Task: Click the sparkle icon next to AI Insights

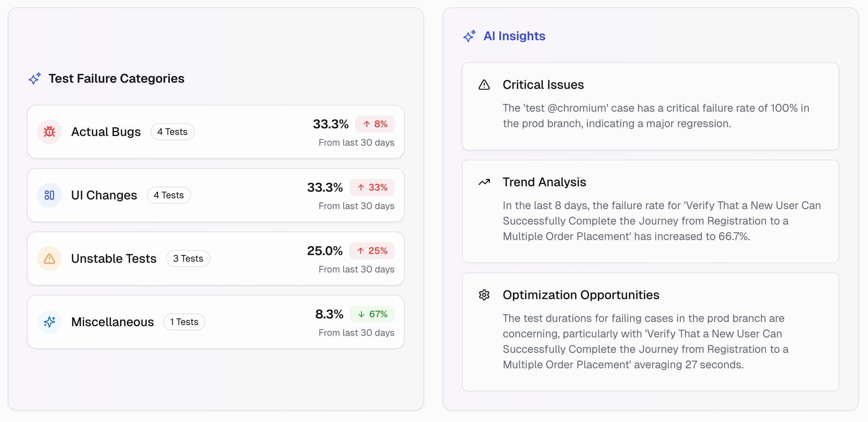Action: (469, 36)
